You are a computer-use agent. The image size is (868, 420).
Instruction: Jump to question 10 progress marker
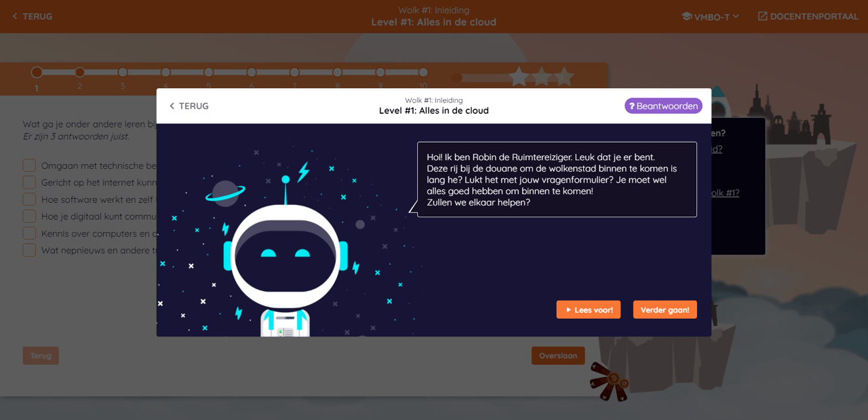click(423, 73)
